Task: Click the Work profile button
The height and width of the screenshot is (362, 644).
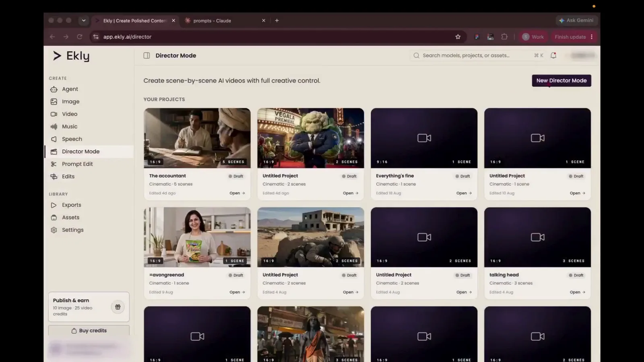Action: tap(533, 37)
